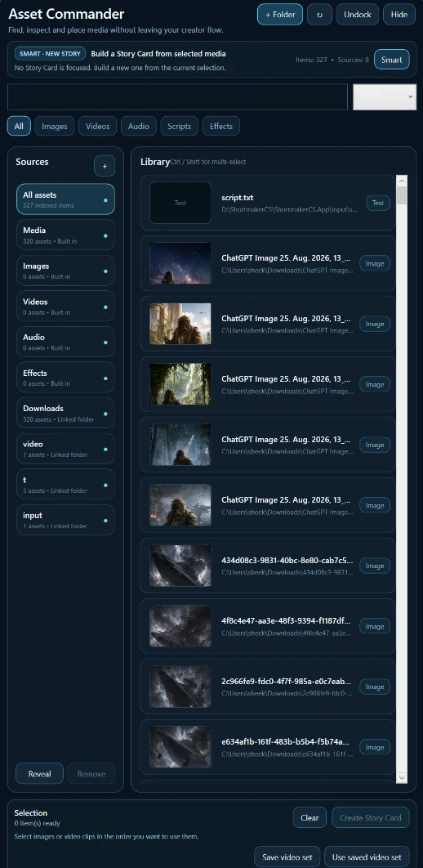Select the Media built-in source
Image resolution: width=423 pixels, height=868 pixels.
[65, 235]
